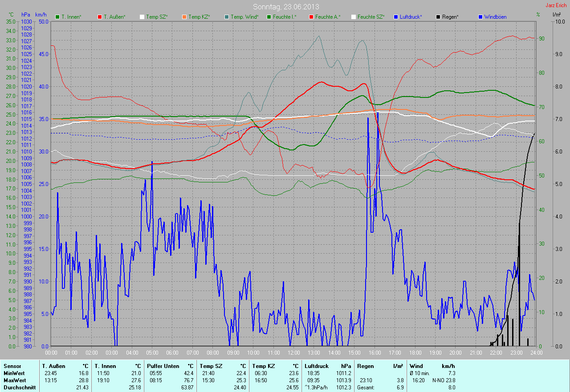Click the wind gust value N-NO 23.8
Viewport: 570px width, 392px height.
[444, 380]
